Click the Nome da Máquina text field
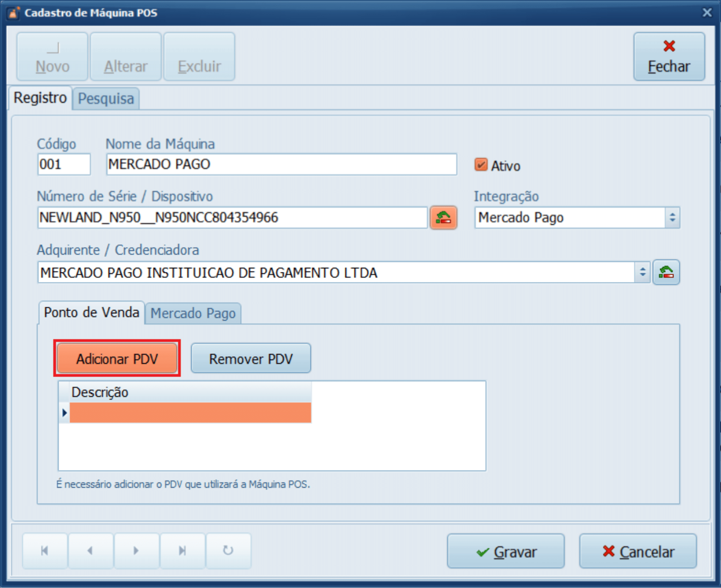The image size is (721, 588). (281, 165)
